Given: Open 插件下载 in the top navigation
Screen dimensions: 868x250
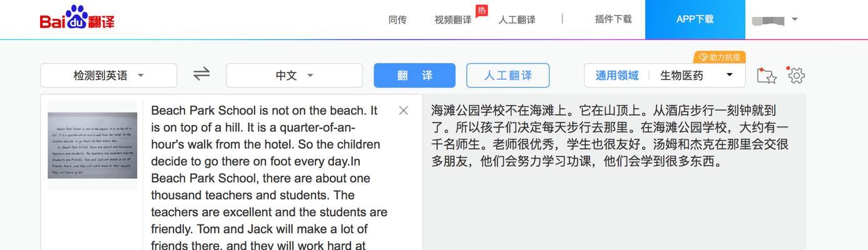Looking at the screenshot, I should coord(613,19).
